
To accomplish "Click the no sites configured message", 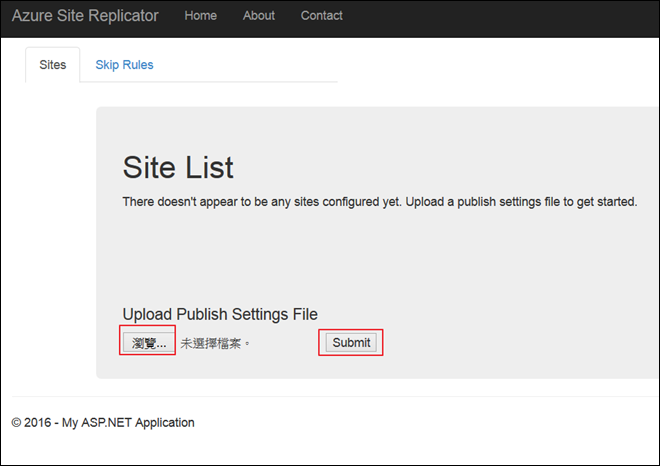I will click(x=379, y=202).
